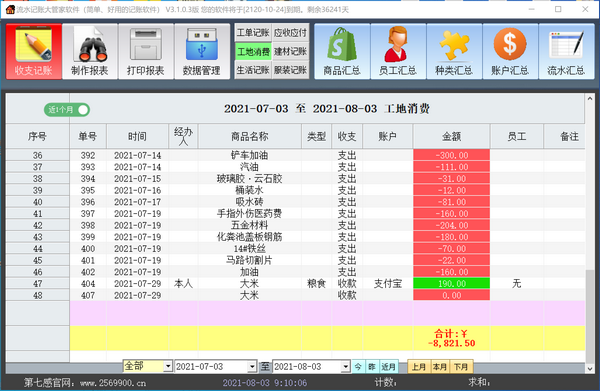Click the 本月 button
This screenshot has width=600, height=391.
440,367
